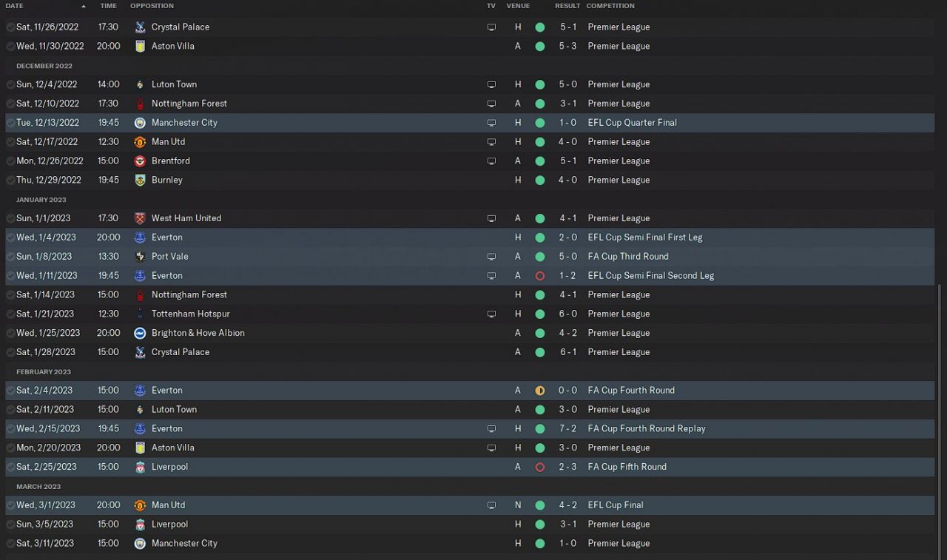947x560 pixels.
Task: Click the Manchester City badge in EFL Cup Quarter Final row
Action: 140,123
